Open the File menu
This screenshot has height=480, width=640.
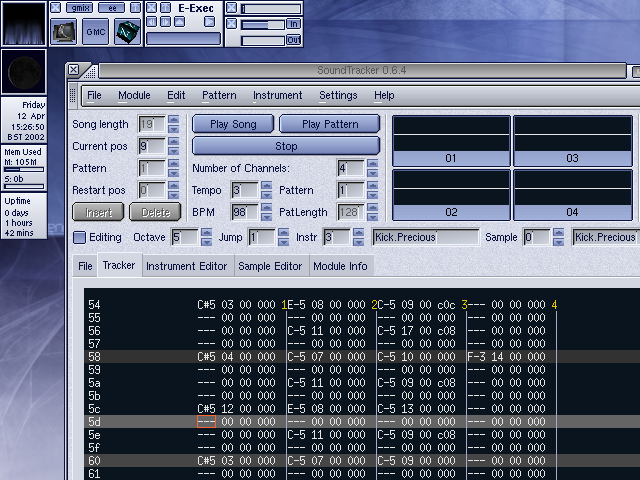click(x=94, y=96)
